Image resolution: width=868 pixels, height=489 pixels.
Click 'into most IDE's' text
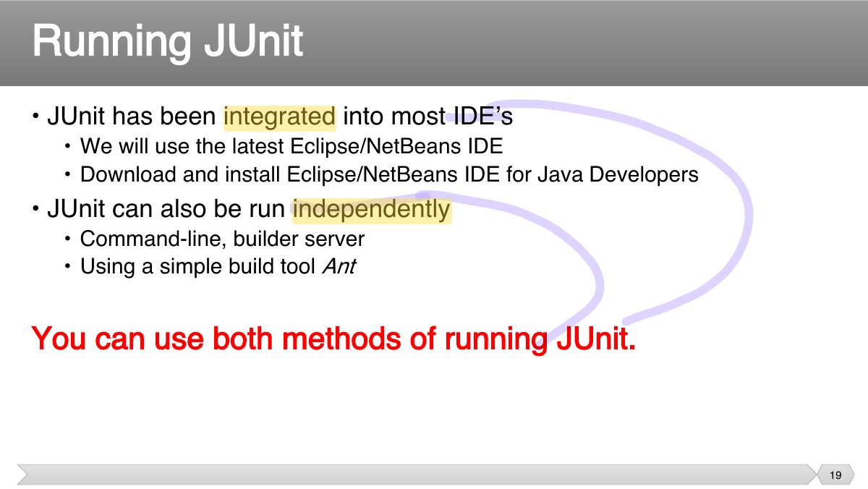(427, 116)
